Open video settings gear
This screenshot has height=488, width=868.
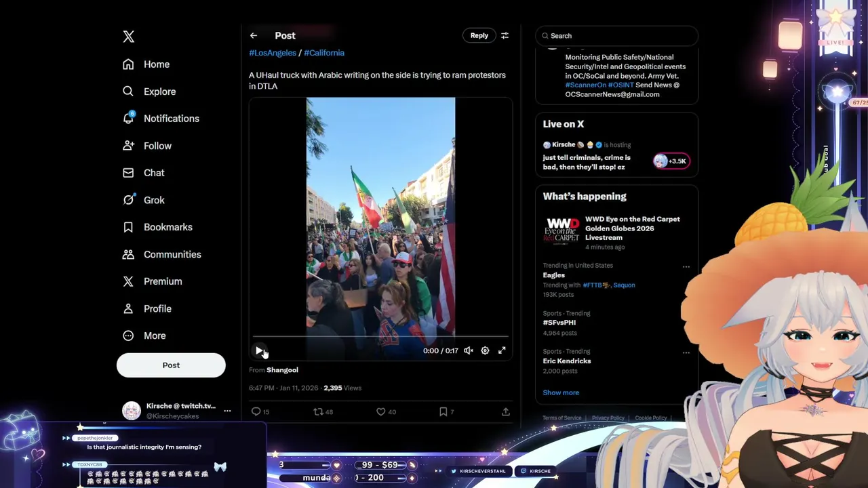pos(485,350)
